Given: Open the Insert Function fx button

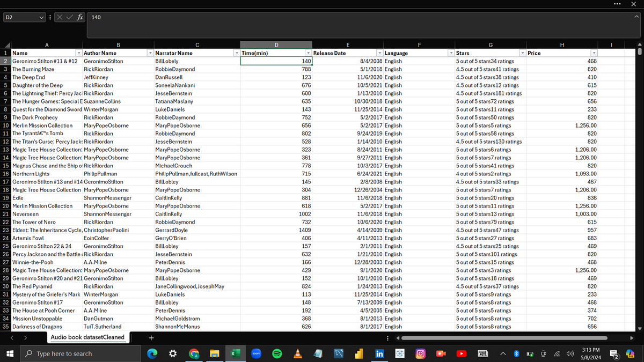Looking at the screenshot, I should click(79, 17).
